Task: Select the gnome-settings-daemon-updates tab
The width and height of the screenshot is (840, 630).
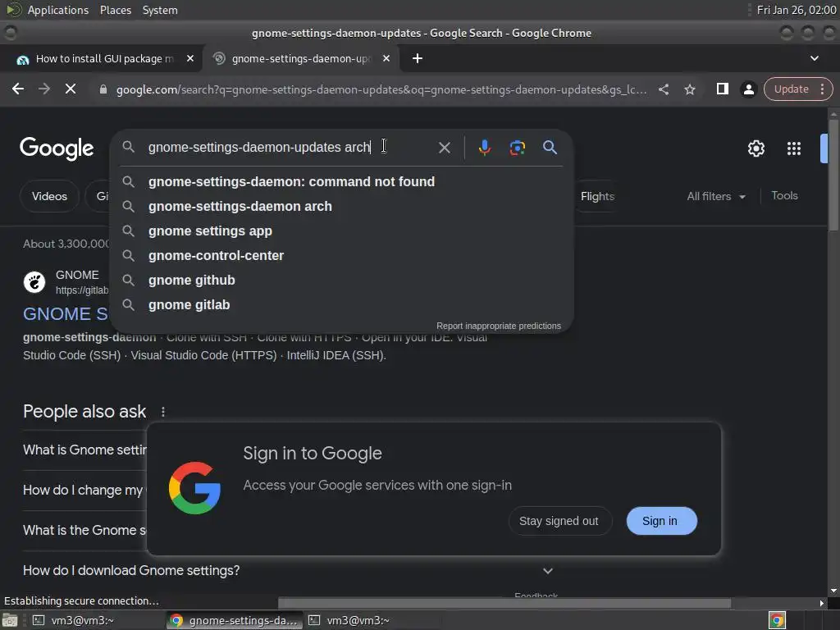Action: point(300,58)
